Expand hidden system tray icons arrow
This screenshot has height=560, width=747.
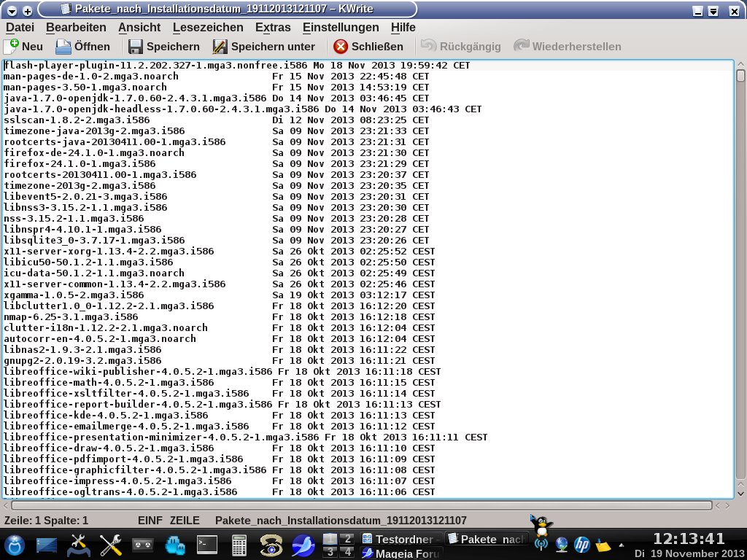coord(622,545)
